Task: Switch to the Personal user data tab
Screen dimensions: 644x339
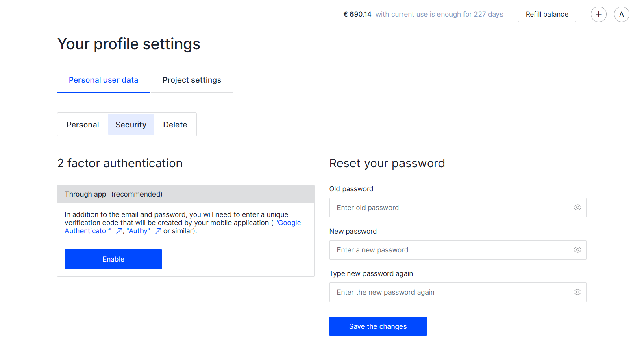Action: coord(103,80)
